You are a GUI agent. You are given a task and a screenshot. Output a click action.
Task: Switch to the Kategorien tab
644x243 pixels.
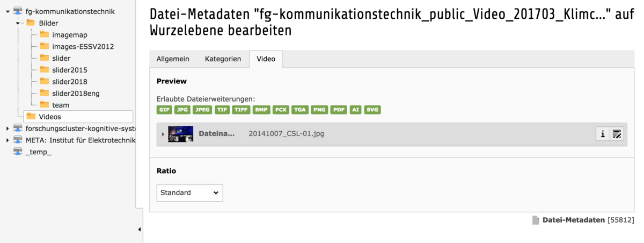[223, 59]
